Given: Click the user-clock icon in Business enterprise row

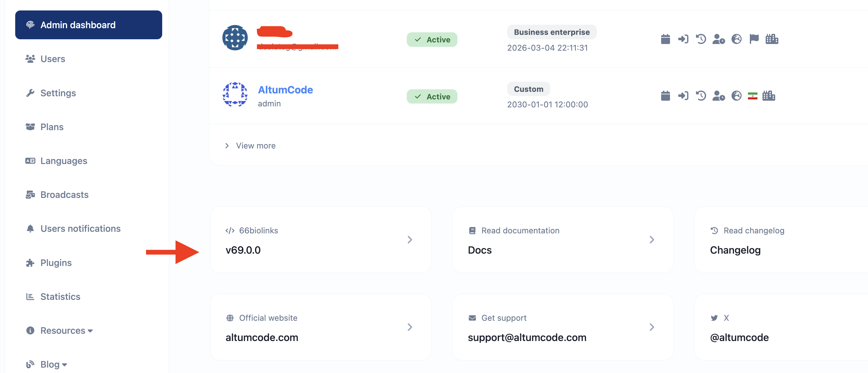Looking at the screenshot, I should 718,39.
